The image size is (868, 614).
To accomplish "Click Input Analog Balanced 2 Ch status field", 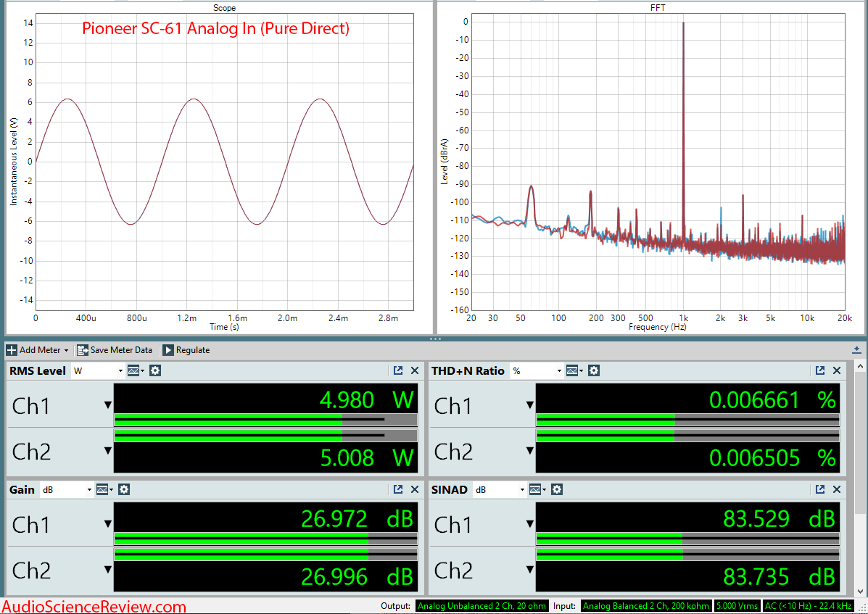I will (645, 606).
